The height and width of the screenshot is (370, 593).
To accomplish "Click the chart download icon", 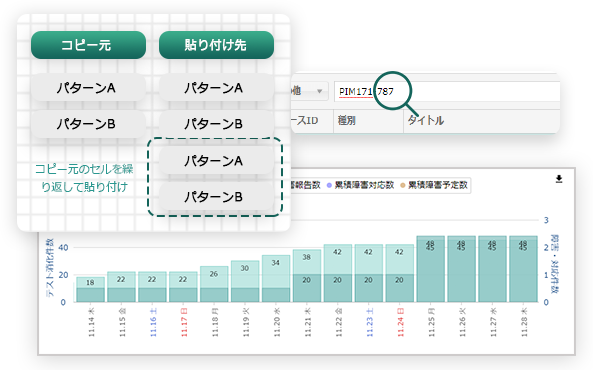I will (x=559, y=179).
